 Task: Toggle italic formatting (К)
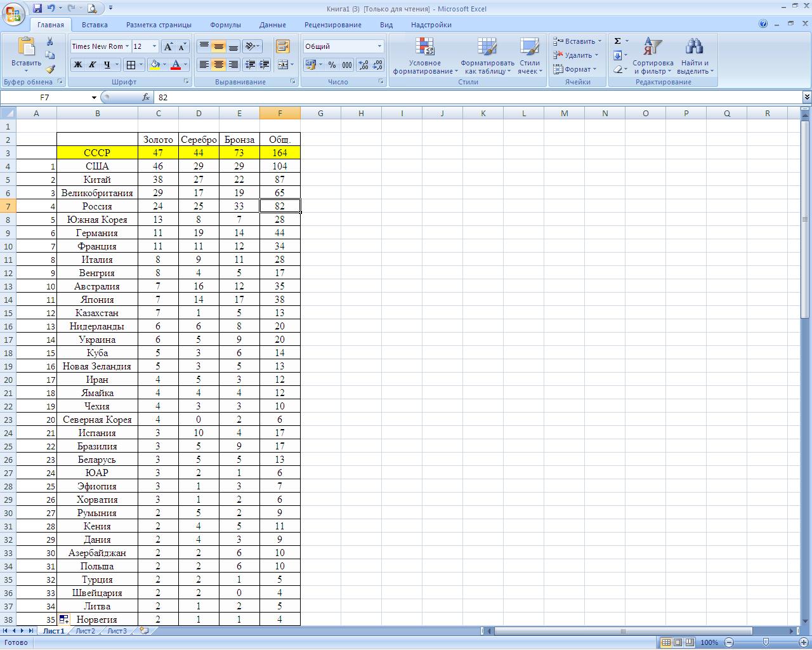(93, 65)
